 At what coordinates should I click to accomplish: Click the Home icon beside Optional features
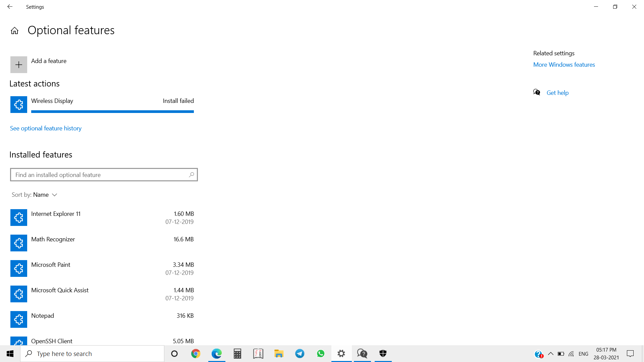pyautogui.click(x=14, y=31)
